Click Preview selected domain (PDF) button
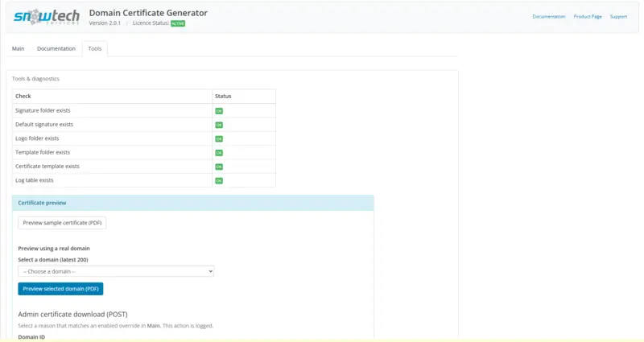This screenshot has width=644, height=342. pos(61,289)
